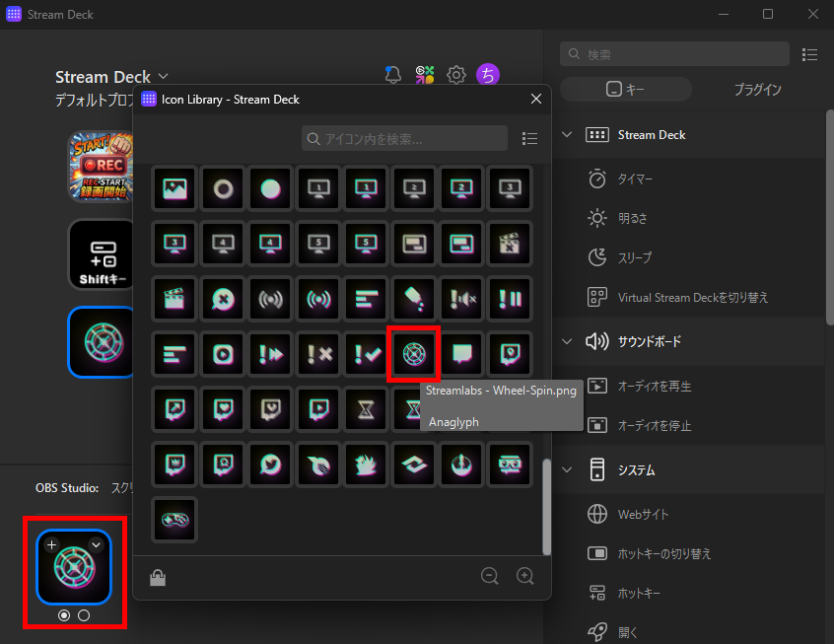Open Stream Deck settings gear

[x=455, y=75]
